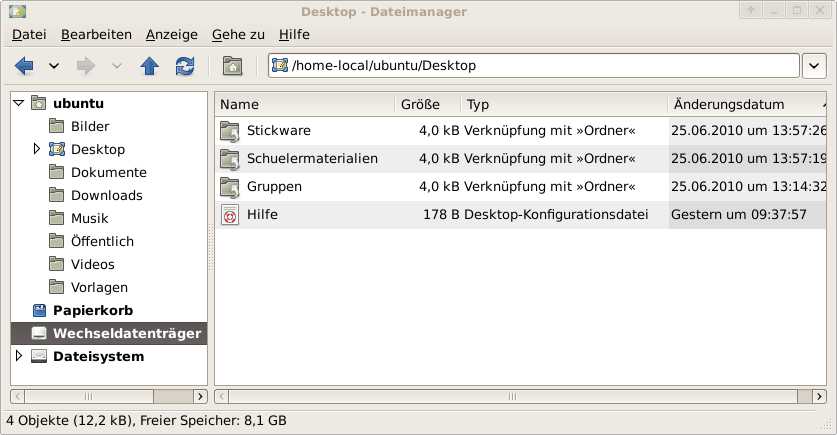Click the back navigation arrow icon
The height and width of the screenshot is (435, 837).
point(24,66)
